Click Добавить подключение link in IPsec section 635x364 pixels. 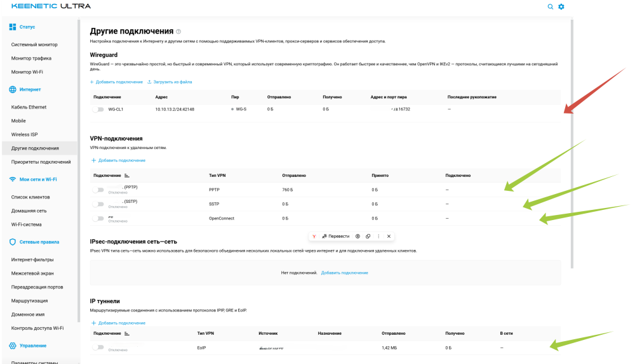pos(344,273)
